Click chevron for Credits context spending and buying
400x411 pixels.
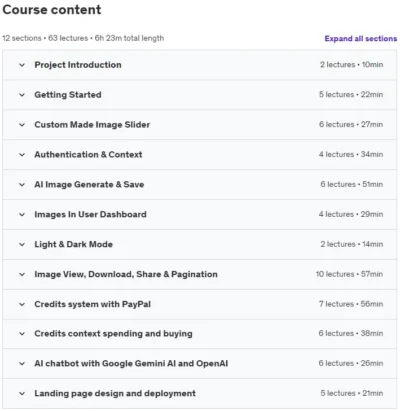click(22, 334)
